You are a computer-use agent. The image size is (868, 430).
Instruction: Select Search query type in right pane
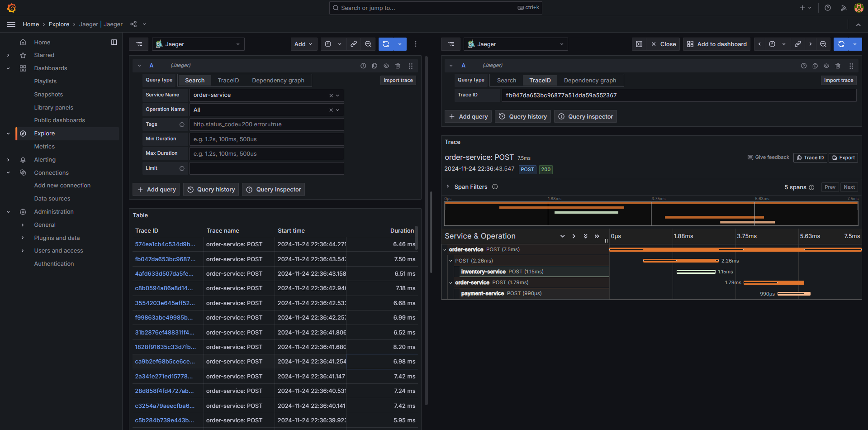click(507, 80)
